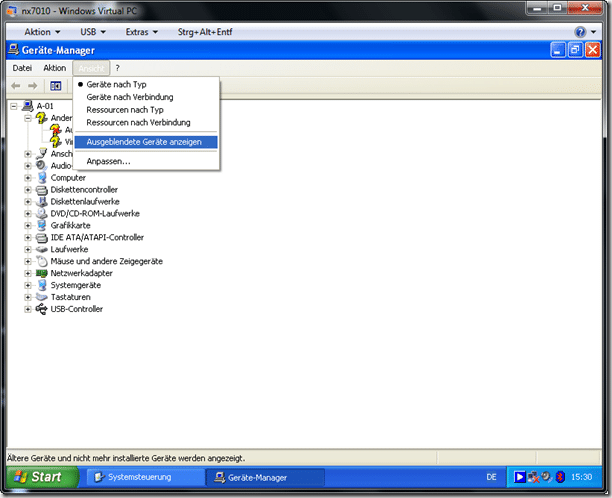Image resolution: width=612 pixels, height=498 pixels.
Task: Click the Netzwerkadapter card icon
Action: click(x=42, y=273)
